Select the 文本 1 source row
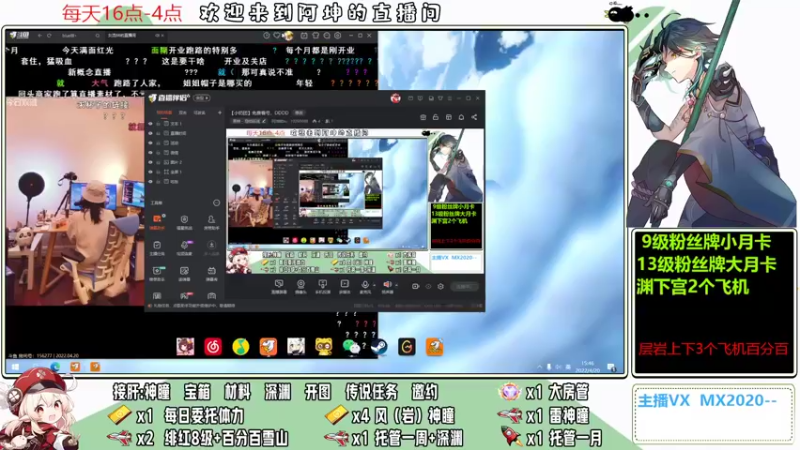 184,123
